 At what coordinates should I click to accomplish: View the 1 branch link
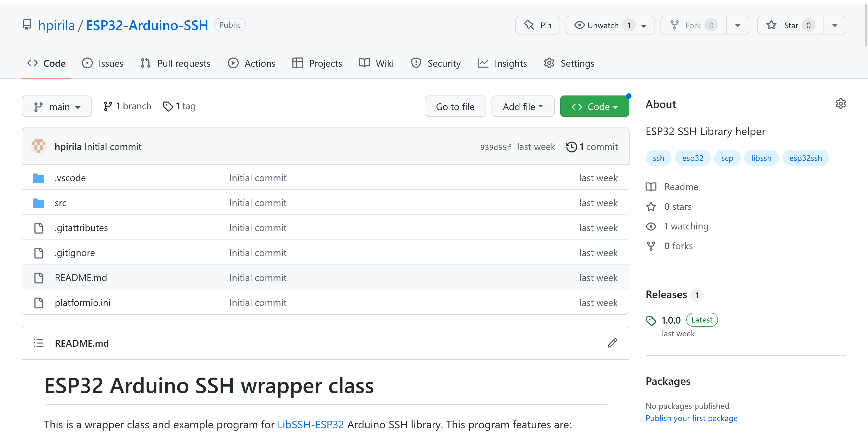127,106
